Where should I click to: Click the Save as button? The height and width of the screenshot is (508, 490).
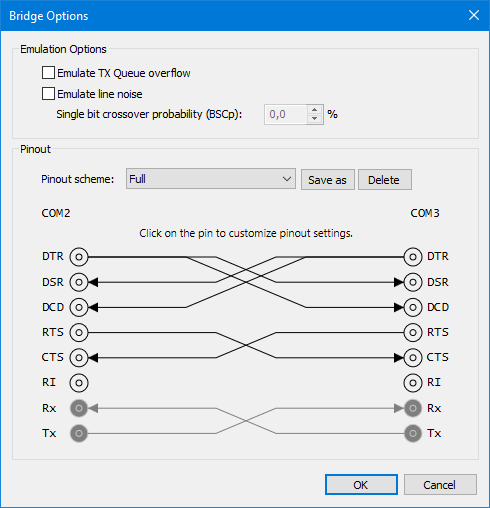(x=328, y=180)
